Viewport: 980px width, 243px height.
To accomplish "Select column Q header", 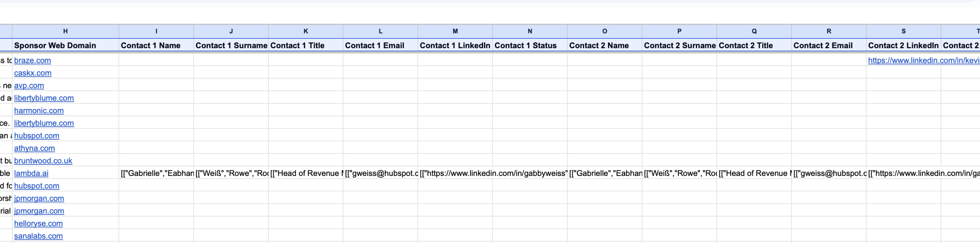I will click(754, 31).
